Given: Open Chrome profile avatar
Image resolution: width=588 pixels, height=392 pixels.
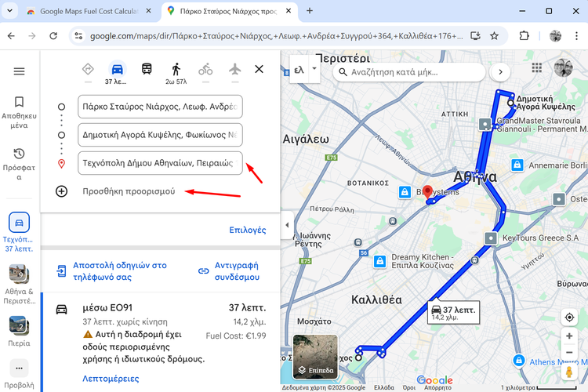Looking at the screenshot, I should pos(555,35).
